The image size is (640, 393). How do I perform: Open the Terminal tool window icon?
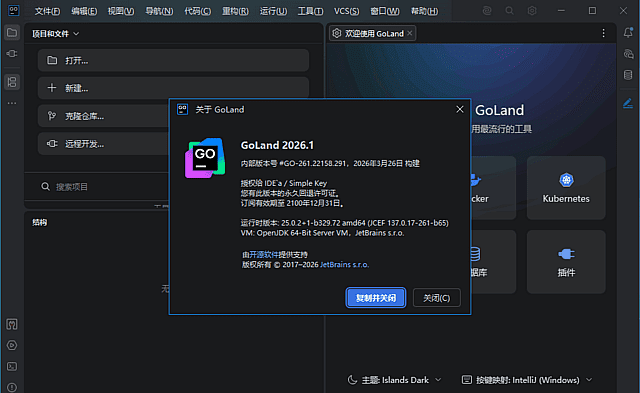[x=12, y=366]
